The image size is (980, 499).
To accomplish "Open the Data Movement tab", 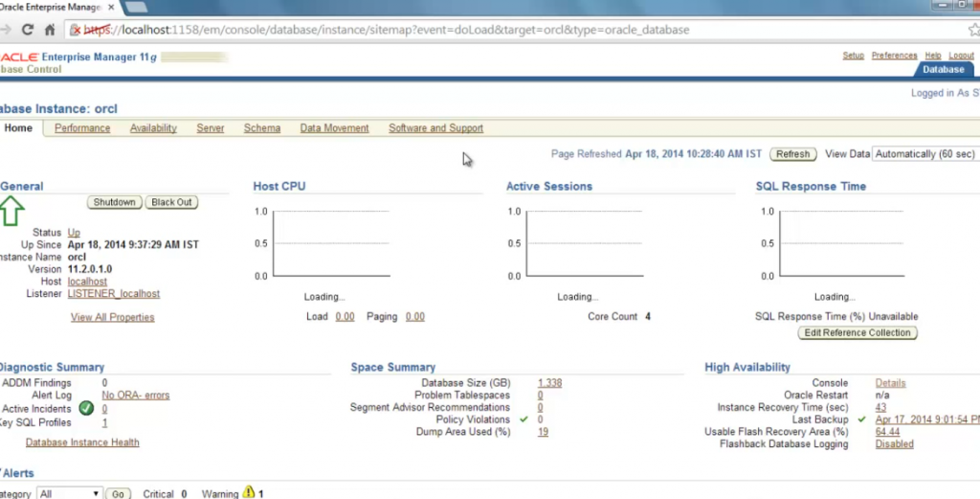I will point(334,128).
